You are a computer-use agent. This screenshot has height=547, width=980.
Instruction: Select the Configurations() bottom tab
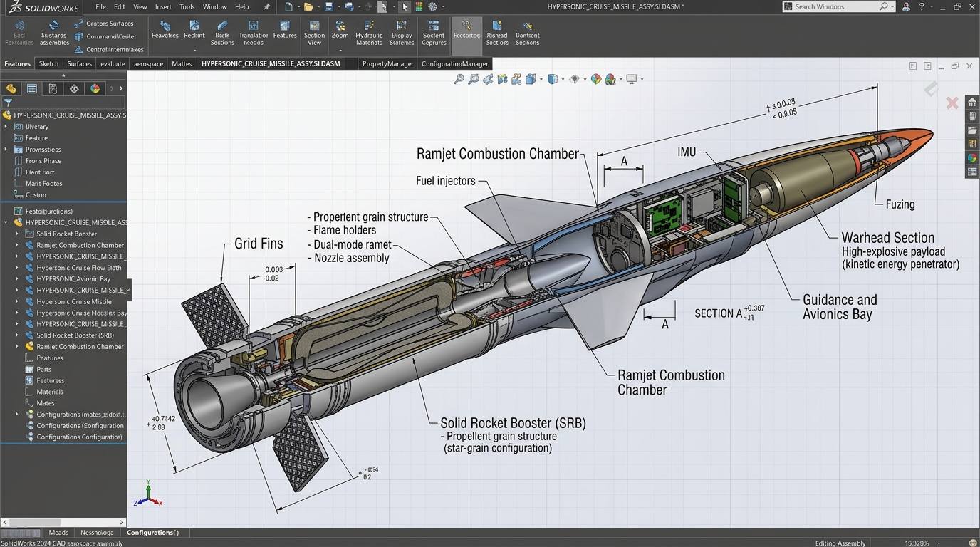(x=153, y=533)
